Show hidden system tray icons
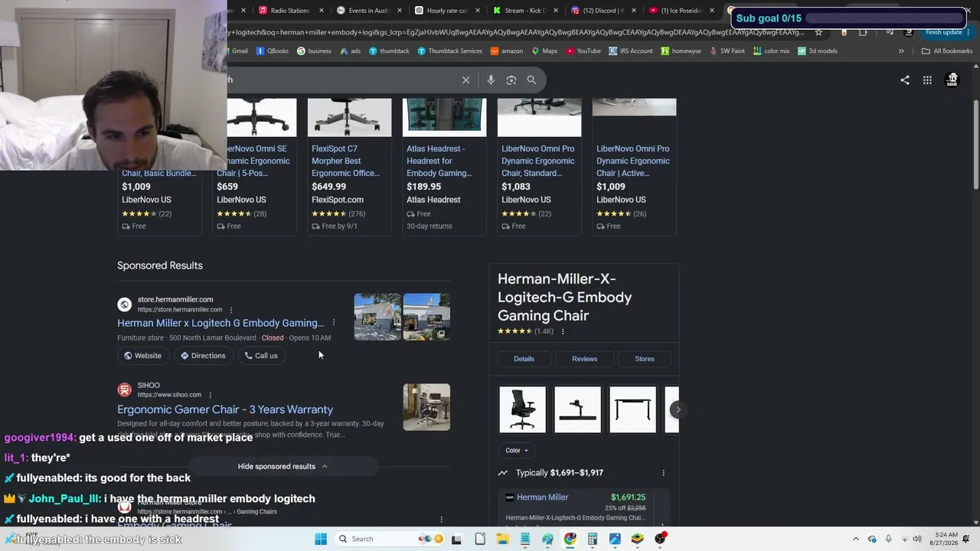Viewport: 980px width, 551px height. [856, 539]
